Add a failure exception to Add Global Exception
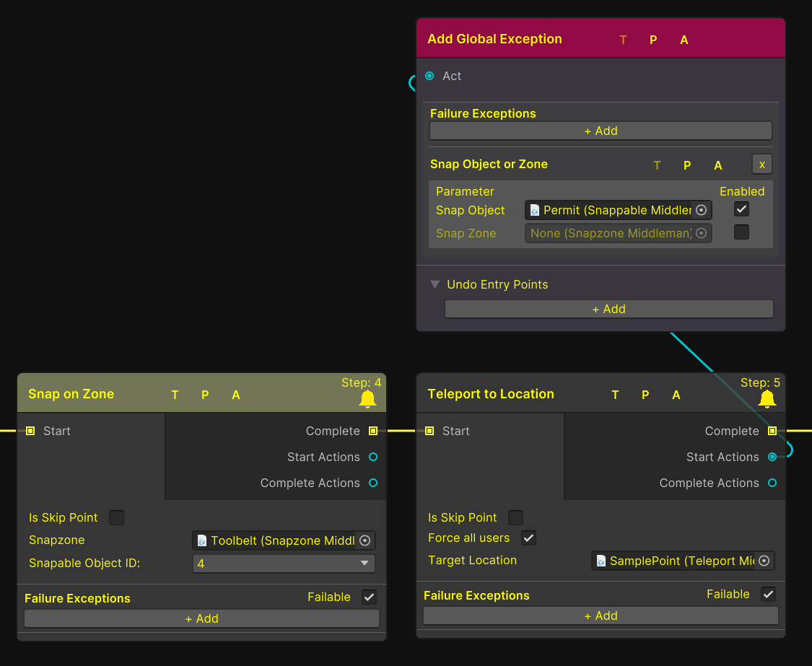Image resolution: width=812 pixels, height=666 pixels. 601,131
